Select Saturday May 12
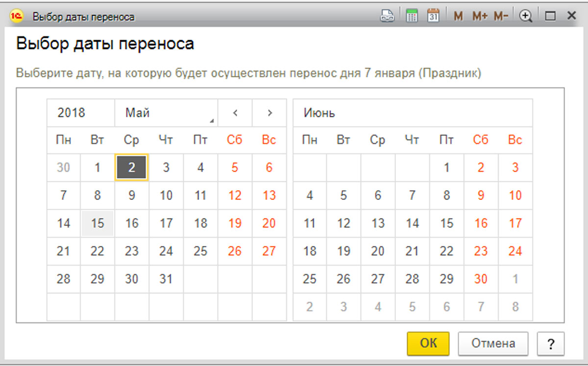This screenshot has width=588, height=366. 235,195
